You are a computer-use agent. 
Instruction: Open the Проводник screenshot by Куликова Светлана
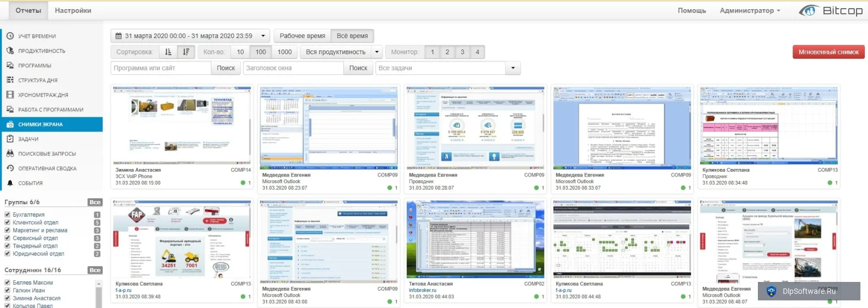pos(769,125)
